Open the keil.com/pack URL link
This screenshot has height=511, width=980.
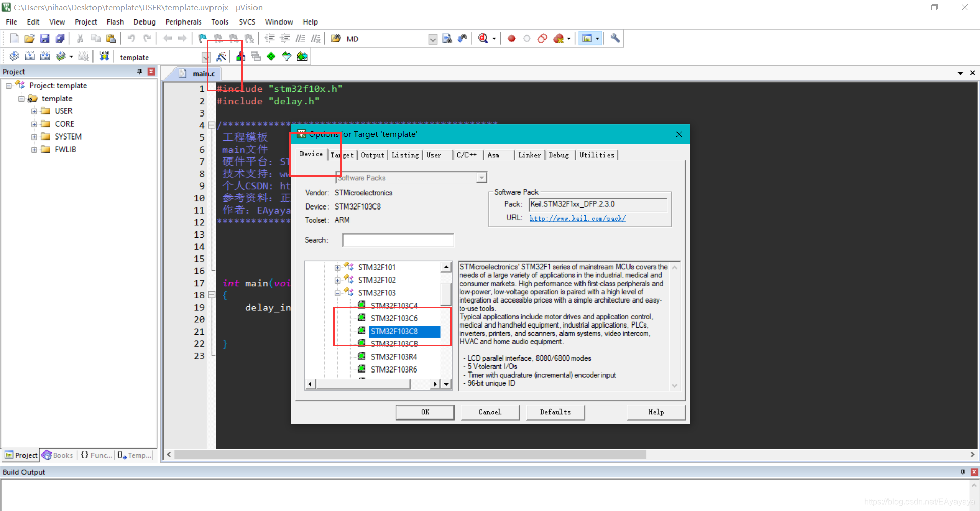577,219
